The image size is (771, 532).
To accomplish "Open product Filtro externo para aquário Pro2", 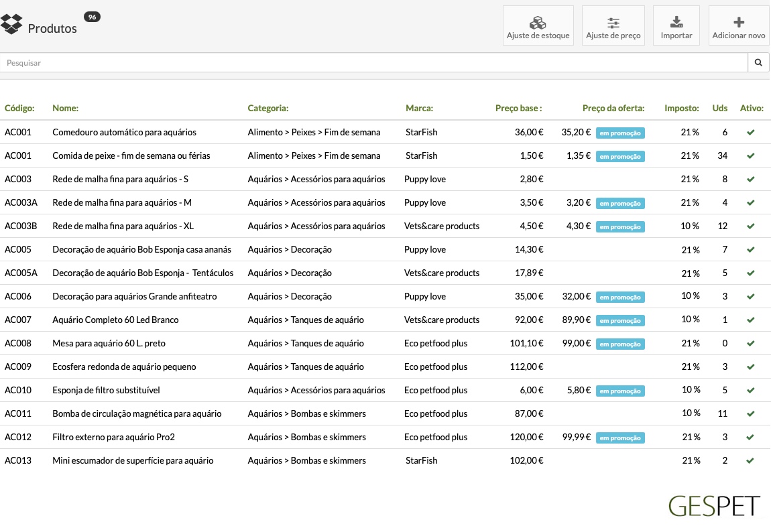I will tap(113, 438).
